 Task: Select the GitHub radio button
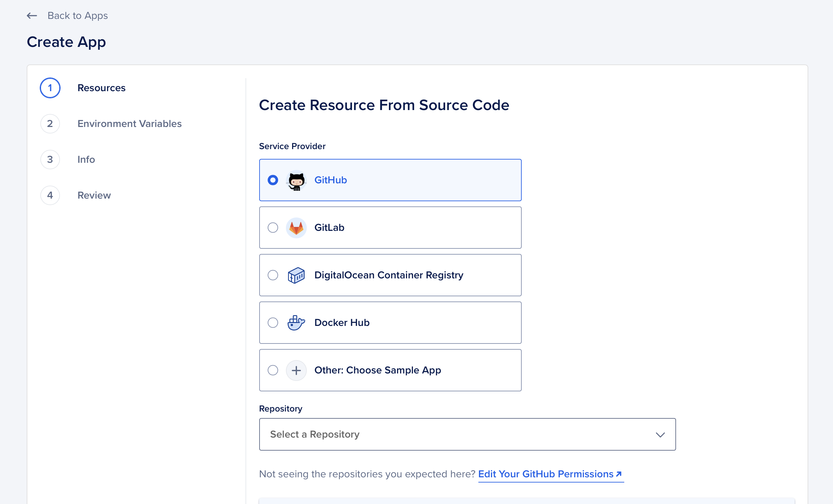[x=273, y=180]
